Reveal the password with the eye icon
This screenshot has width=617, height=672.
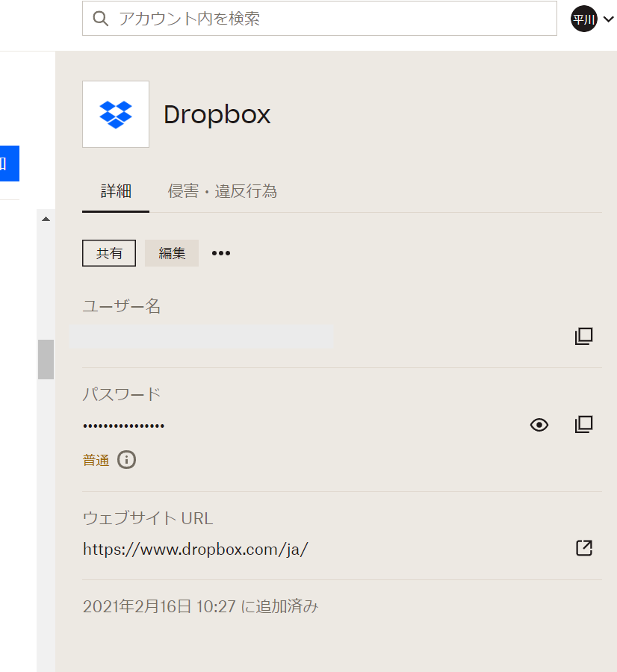[539, 425]
